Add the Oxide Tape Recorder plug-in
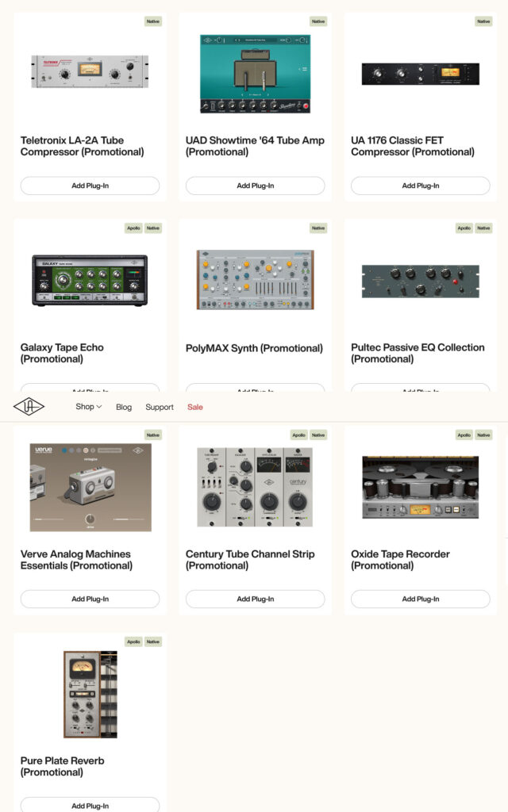The height and width of the screenshot is (812, 508). click(x=421, y=599)
